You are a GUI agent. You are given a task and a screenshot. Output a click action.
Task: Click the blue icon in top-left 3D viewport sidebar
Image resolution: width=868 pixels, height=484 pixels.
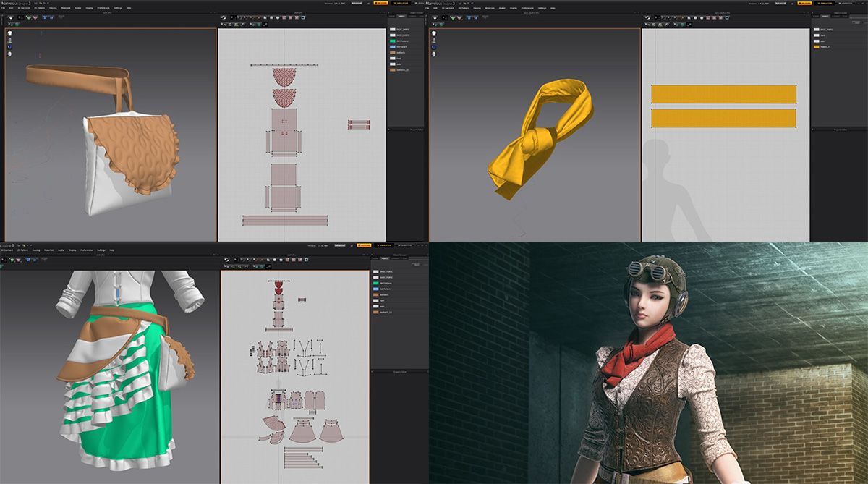point(9,48)
